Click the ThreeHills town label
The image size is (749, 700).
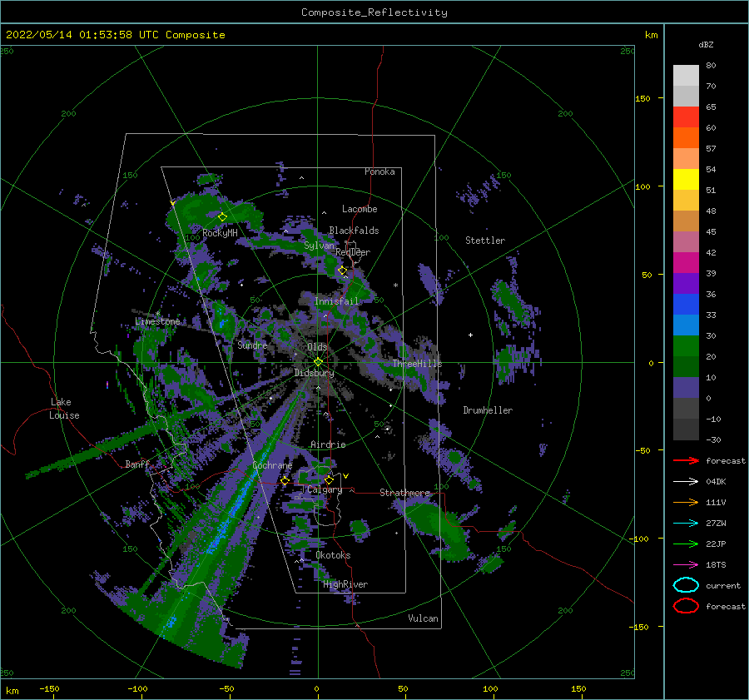click(x=417, y=364)
